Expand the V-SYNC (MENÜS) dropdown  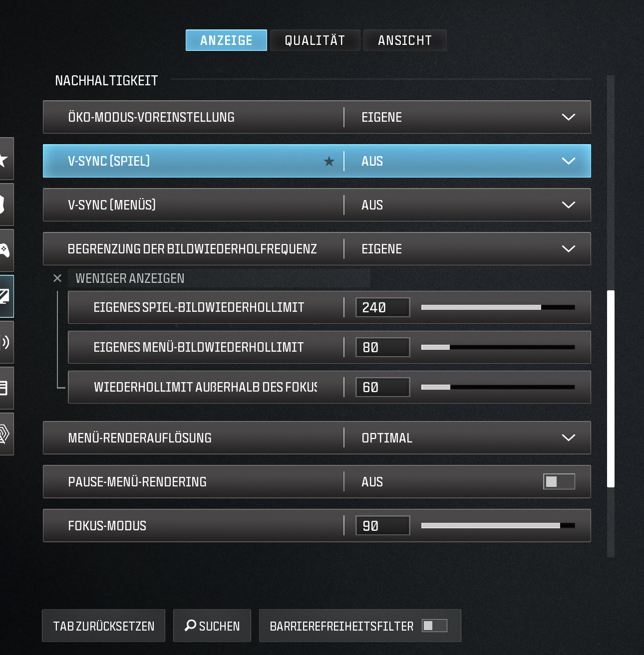coord(568,205)
